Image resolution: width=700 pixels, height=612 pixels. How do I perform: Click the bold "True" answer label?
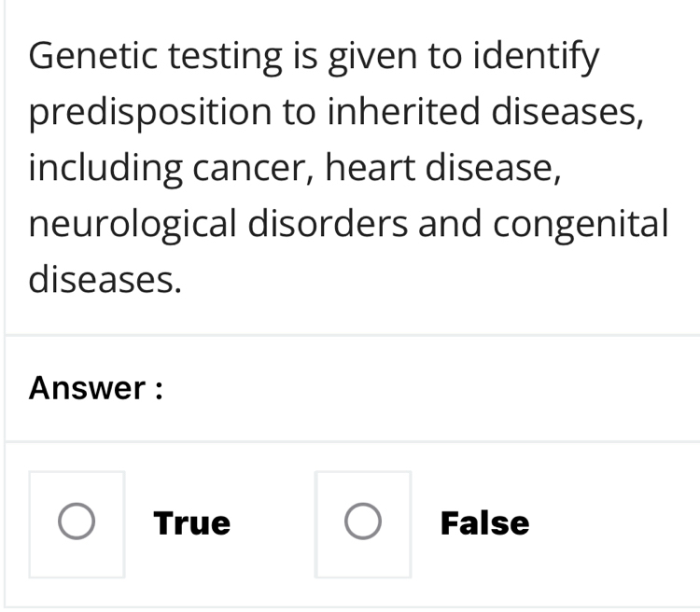pyautogui.click(x=192, y=523)
